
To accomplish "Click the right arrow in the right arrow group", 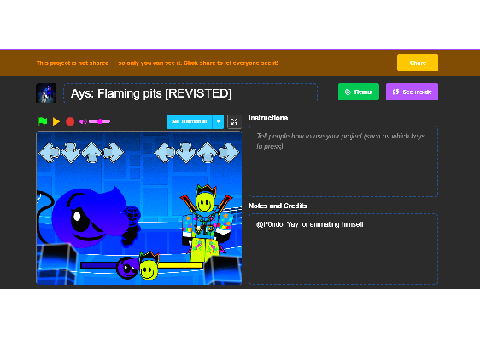I will [x=229, y=152].
